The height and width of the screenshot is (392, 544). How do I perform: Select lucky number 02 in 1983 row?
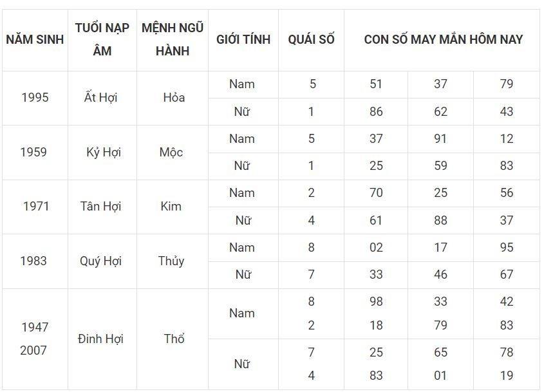[376, 248]
